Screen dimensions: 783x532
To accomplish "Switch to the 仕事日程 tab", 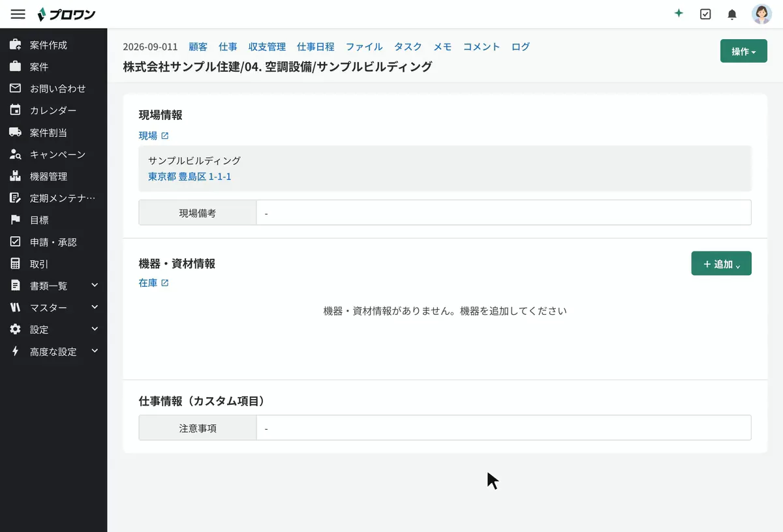I will tap(316, 47).
